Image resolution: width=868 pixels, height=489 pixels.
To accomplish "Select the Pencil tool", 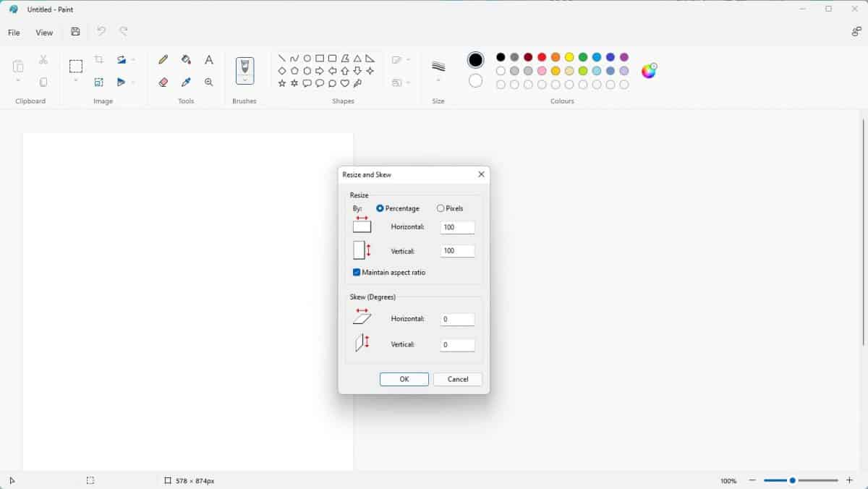I will point(163,59).
